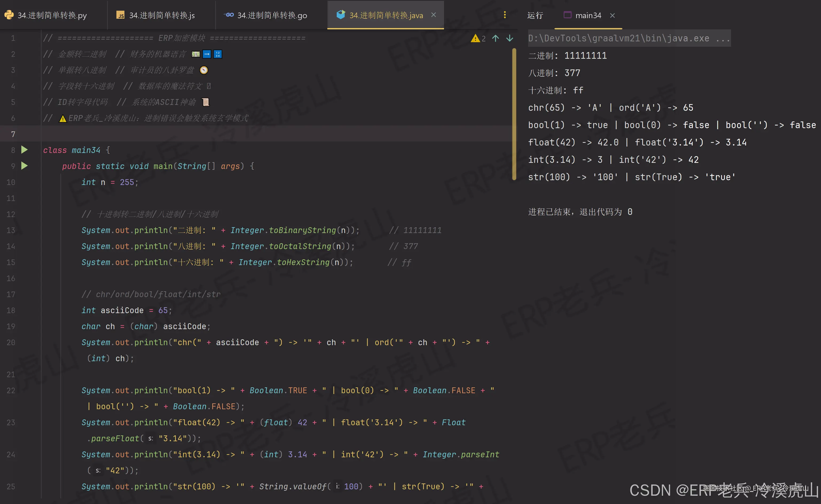Click the parameter hint s: before "3.14"
This screenshot has height=504, width=821.
click(x=151, y=439)
